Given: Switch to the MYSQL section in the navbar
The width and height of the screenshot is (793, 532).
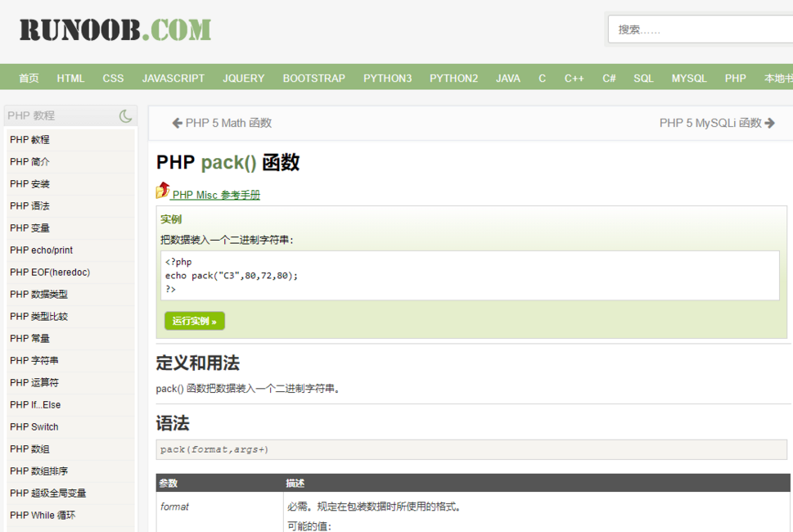Looking at the screenshot, I should pyautogui.click(x=688, y=78).
